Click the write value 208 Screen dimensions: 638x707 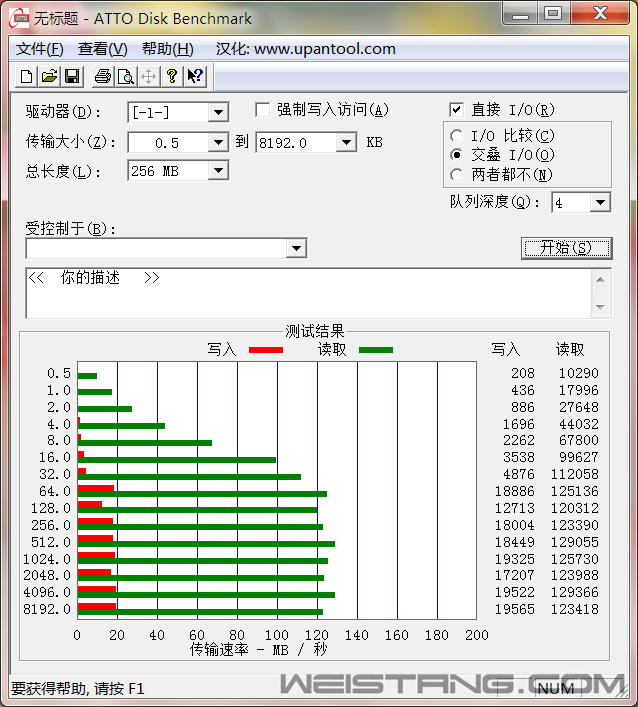(x=523, y=373)
